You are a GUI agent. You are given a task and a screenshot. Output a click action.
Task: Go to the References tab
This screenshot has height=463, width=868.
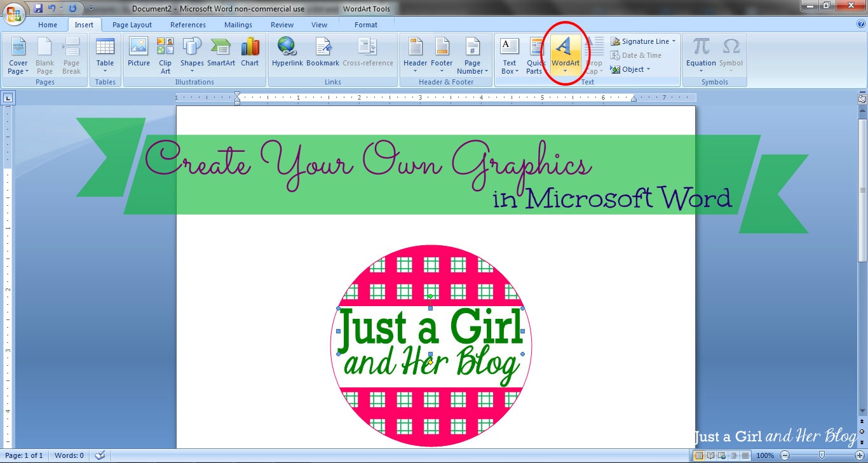(x=188, y=25)
